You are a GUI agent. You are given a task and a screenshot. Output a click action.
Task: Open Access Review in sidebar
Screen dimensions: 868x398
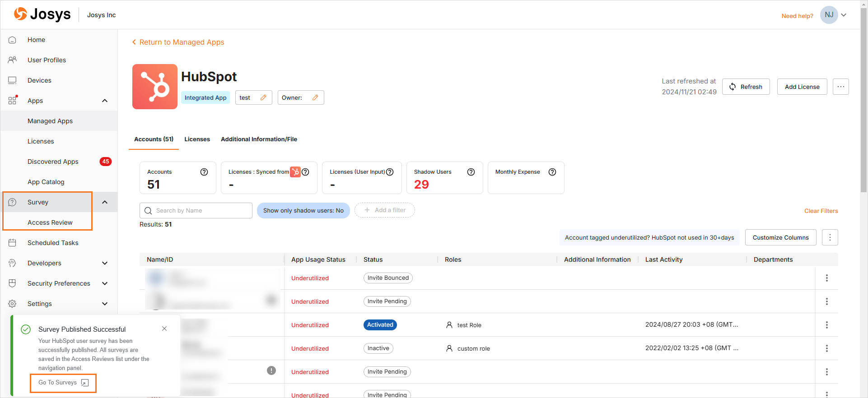click(50, 222)
